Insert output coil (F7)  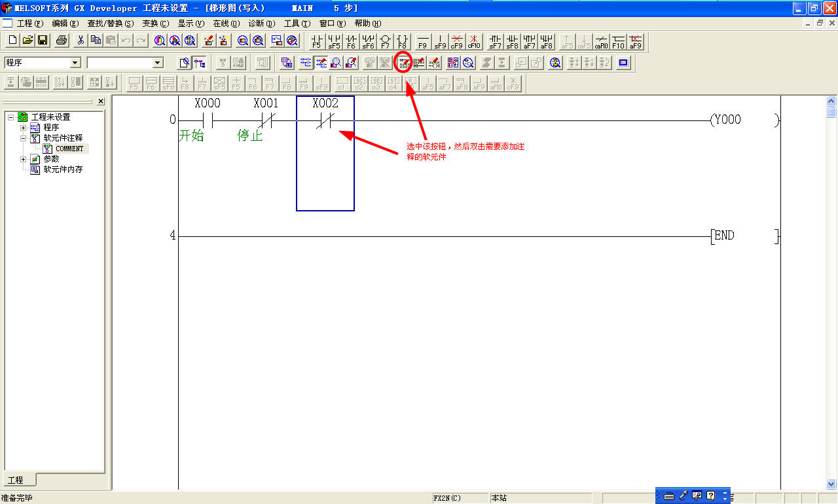tap(385, 41)
